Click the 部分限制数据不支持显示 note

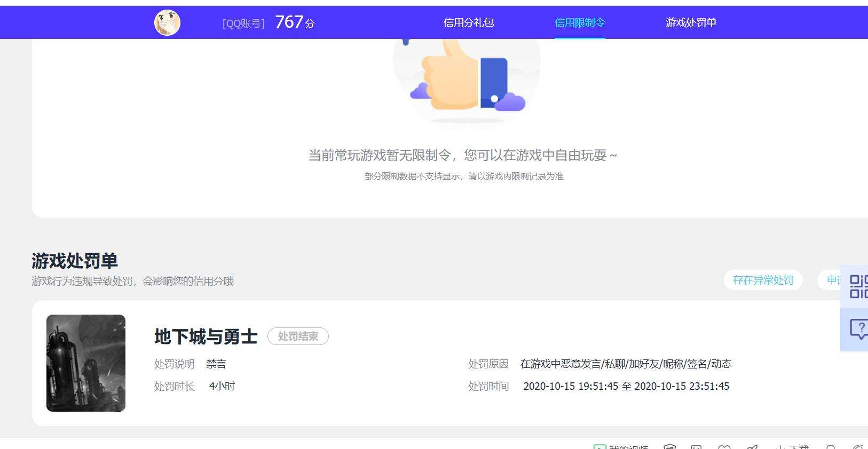[x=464, y=176]
